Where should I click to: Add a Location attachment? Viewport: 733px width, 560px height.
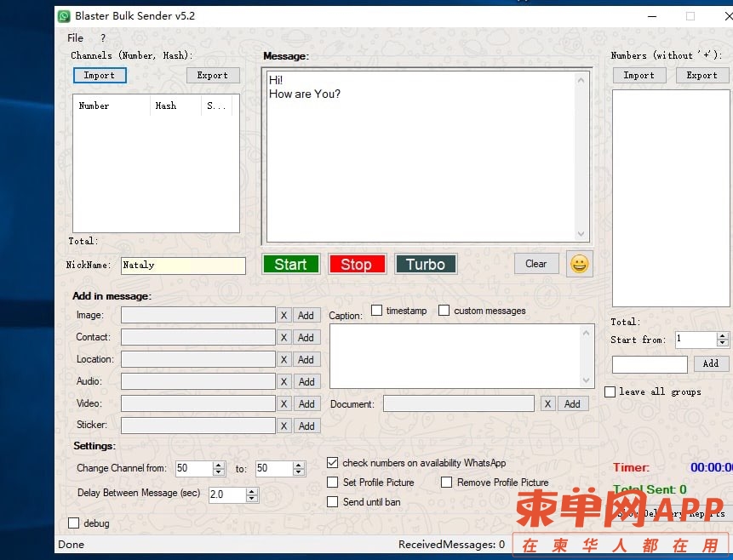click(x=306, y=359)
